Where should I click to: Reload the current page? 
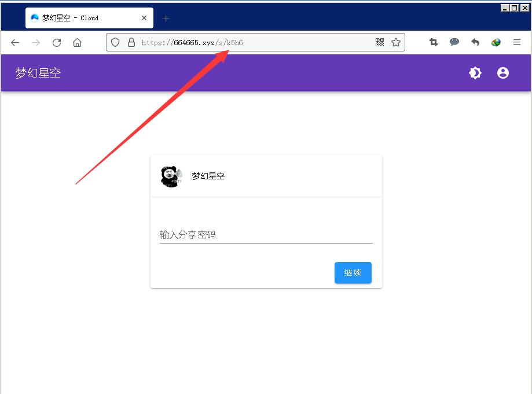coord(57,42)
